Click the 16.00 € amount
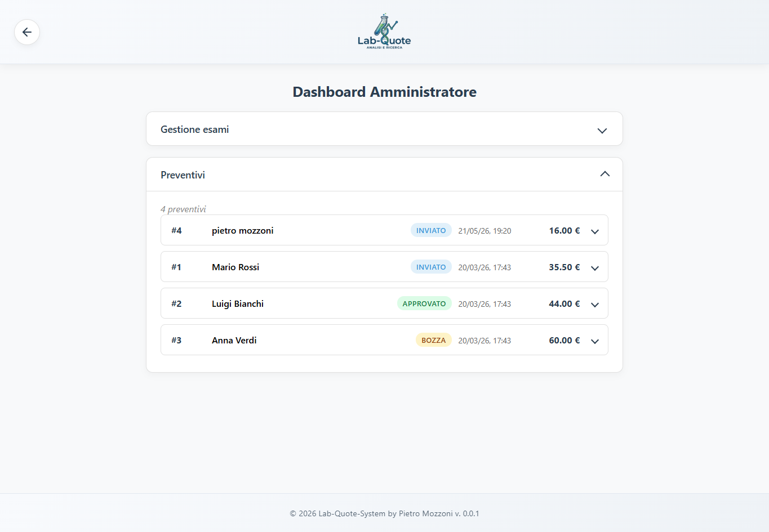 click(x=564, y=231)
